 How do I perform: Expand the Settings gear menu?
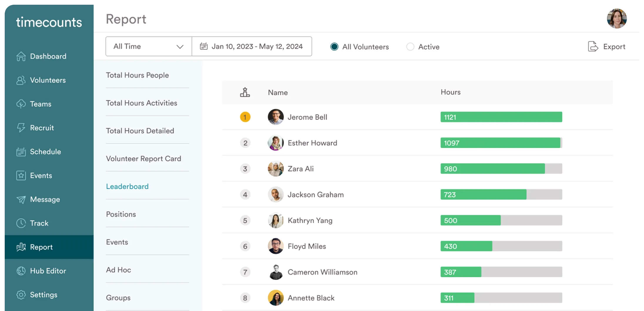click(x=21, y=295)
